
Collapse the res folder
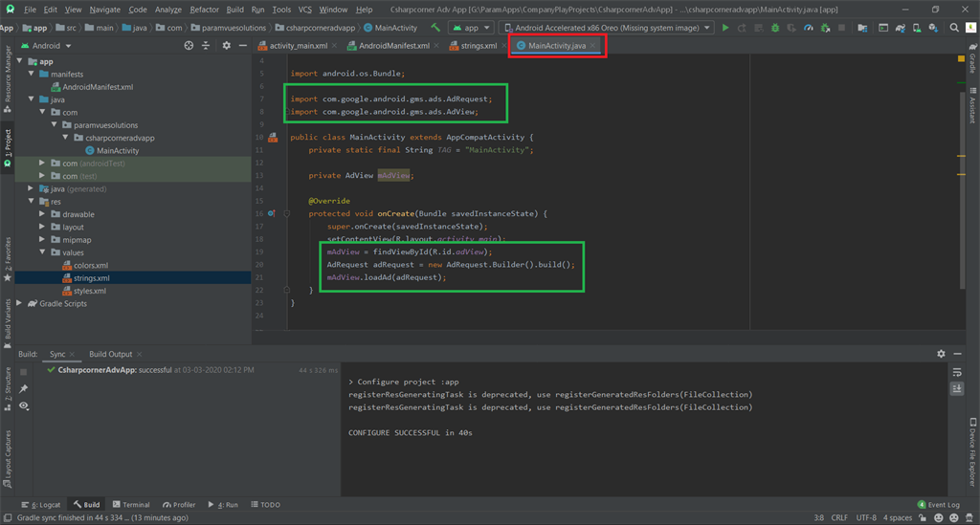[32, 201]
